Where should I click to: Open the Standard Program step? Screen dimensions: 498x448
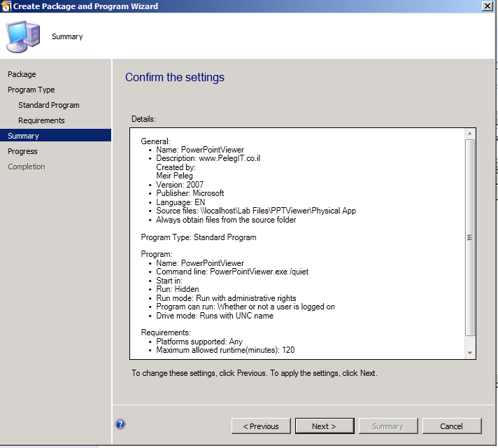[48, 105]
